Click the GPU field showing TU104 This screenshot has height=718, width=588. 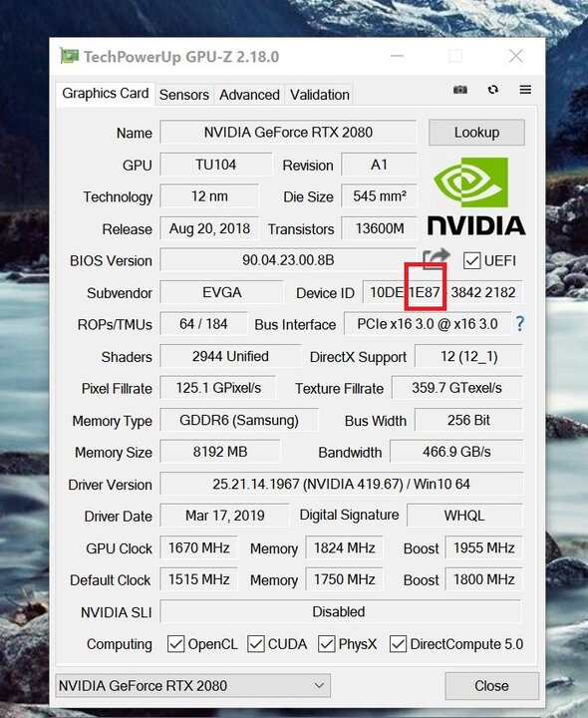click(216, 165)
